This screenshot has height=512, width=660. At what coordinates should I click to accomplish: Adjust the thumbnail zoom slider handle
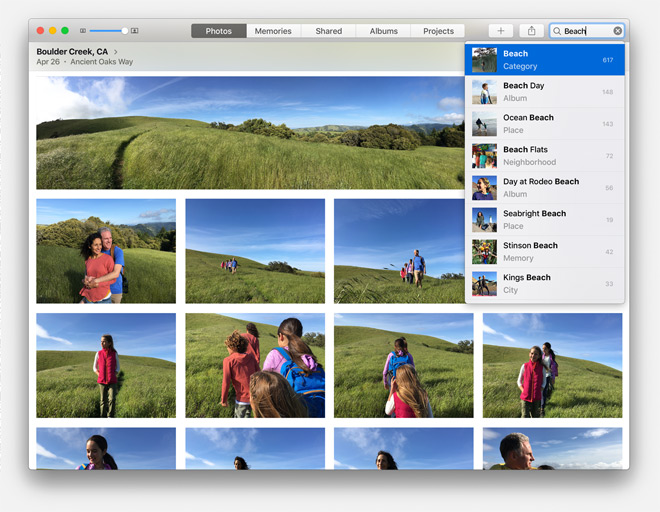124,31
